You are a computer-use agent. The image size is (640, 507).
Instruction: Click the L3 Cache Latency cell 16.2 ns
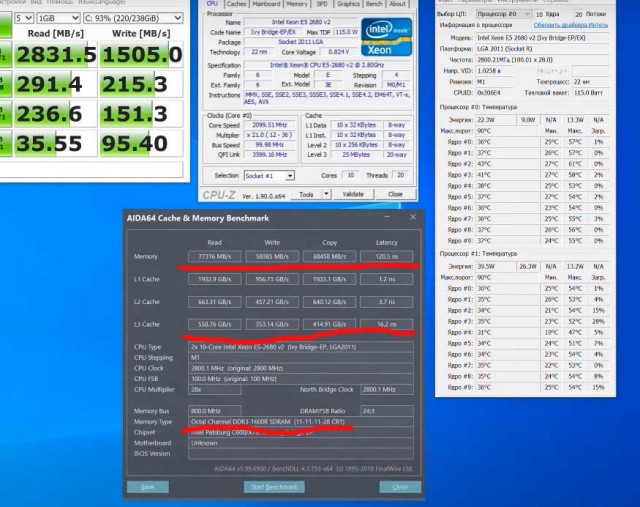pyautogui.click(x=386, y=324)
